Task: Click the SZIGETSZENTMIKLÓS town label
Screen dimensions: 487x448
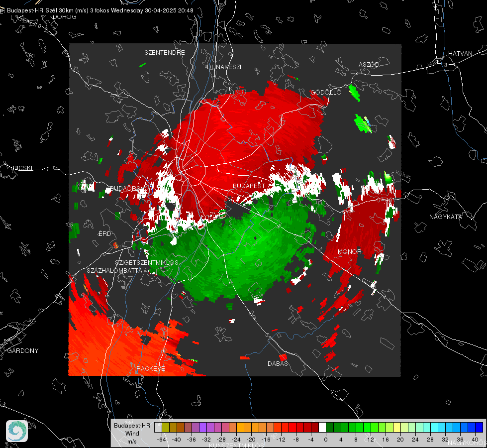Action: click(x=147, y=262)
